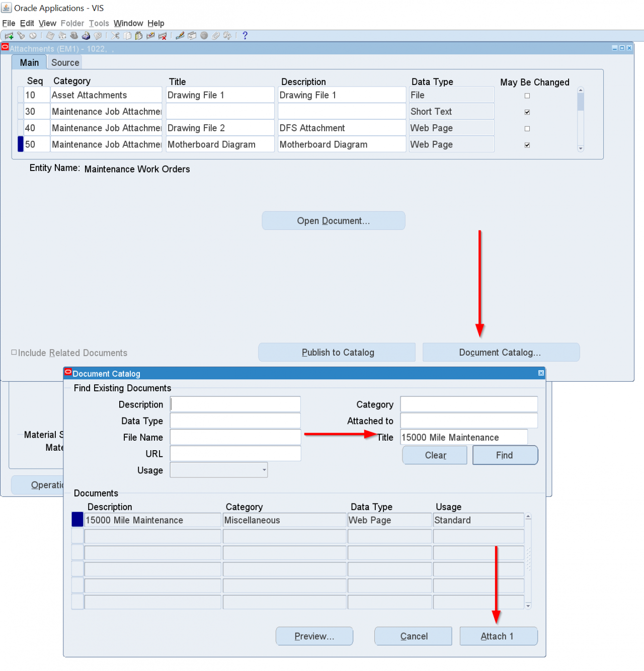Viewport: 644px width, 671px height.
Task: Uncheck May Be Changed for Motherboard Diagram
Action: [527, 145]
